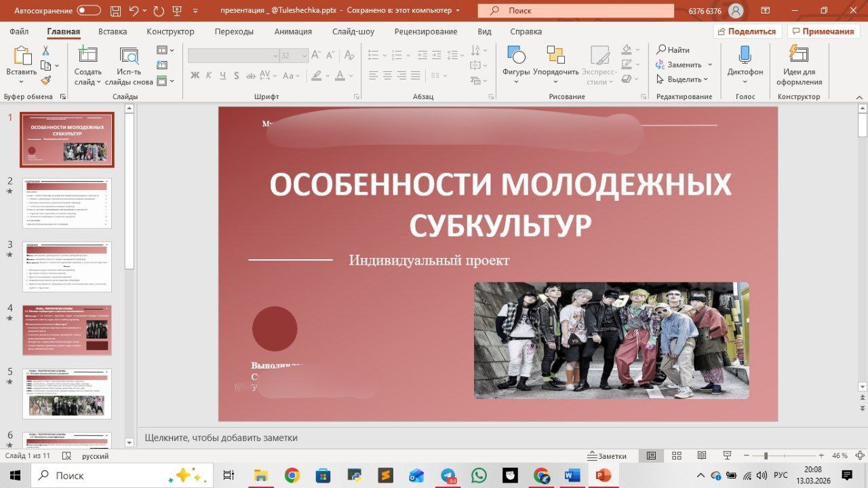The height and width of the screenshot is (488, 868).
Task: Click the Center text alignment icon
Action: (x=389, y=75)
